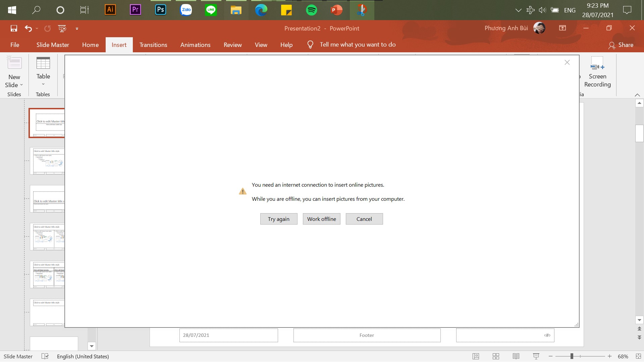Viewport: 644px width, 362px height.
Task: Open Adobe Premiere Pro from taskbar
Action: [136, 10]
